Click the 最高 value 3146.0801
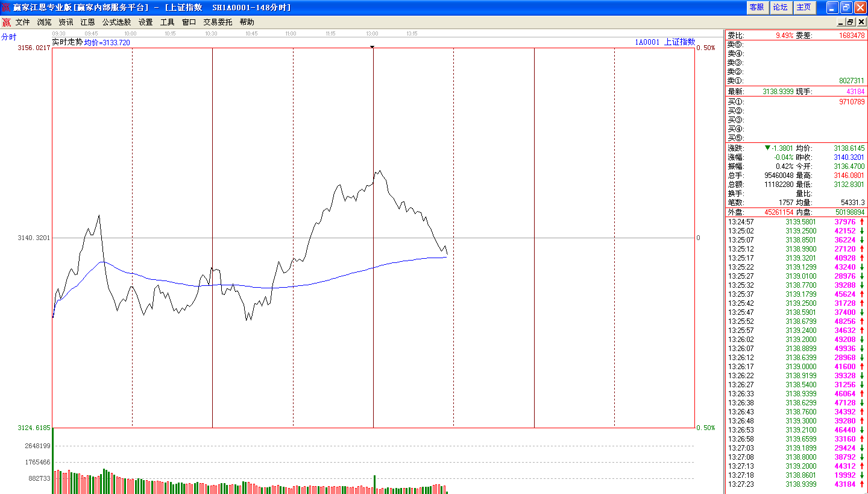868x494 pixels. point(849,175)
